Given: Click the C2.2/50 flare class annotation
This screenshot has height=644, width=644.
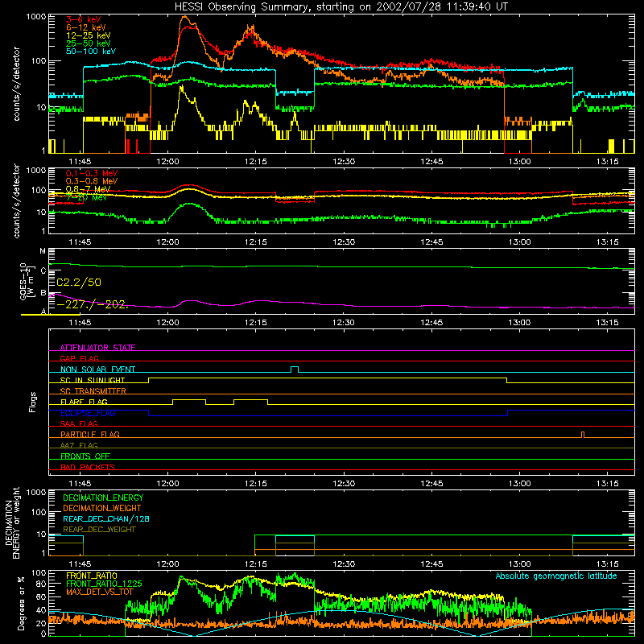Looking at the screenshot, I should pyautogui.click(x=79, y=283).
